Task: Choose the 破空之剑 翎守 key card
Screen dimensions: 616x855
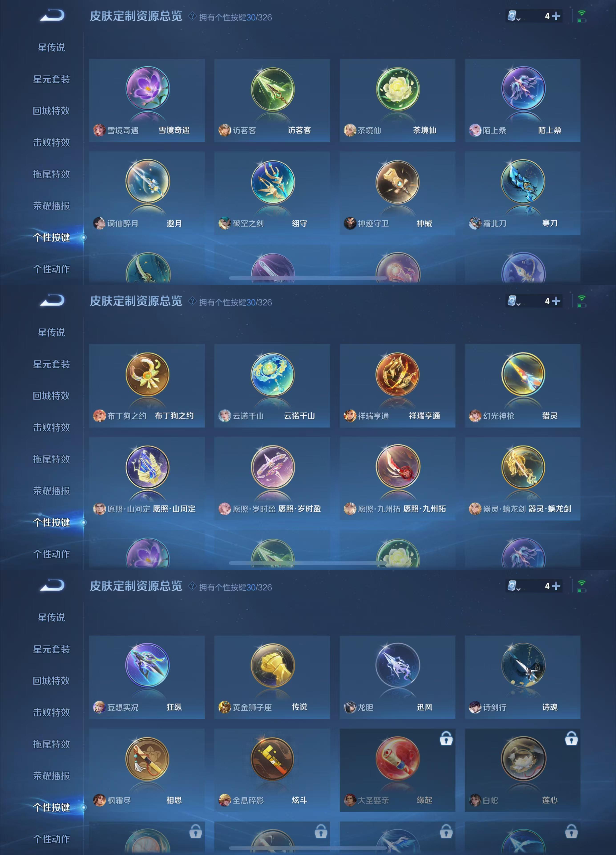Action: tap(272, 193)
